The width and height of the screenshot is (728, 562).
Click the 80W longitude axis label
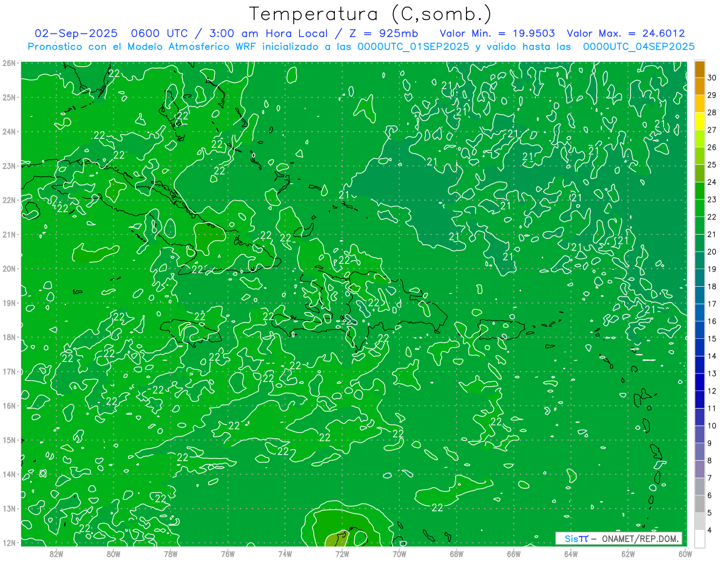point(113,554)
